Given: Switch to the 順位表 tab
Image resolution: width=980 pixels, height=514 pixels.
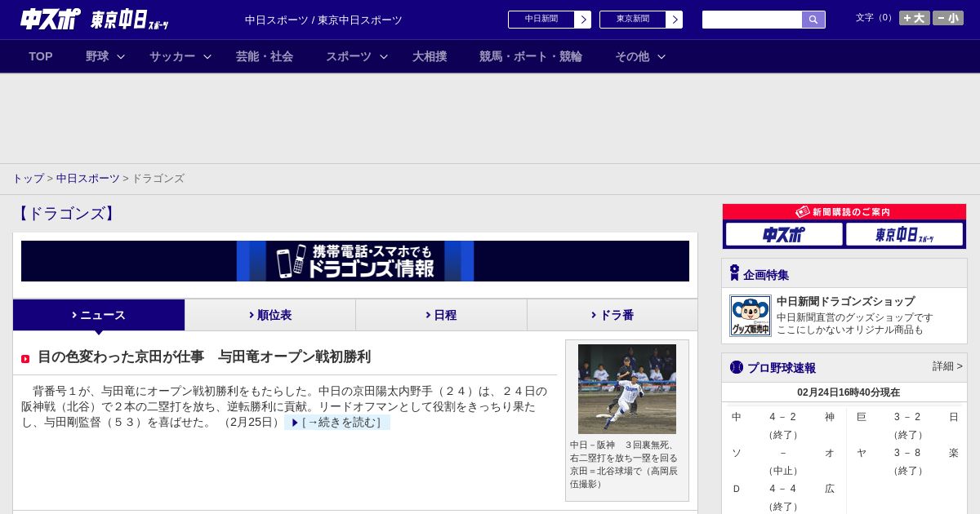Looking at the screenshot, I should pyautogui.click(x=269, y=315).
